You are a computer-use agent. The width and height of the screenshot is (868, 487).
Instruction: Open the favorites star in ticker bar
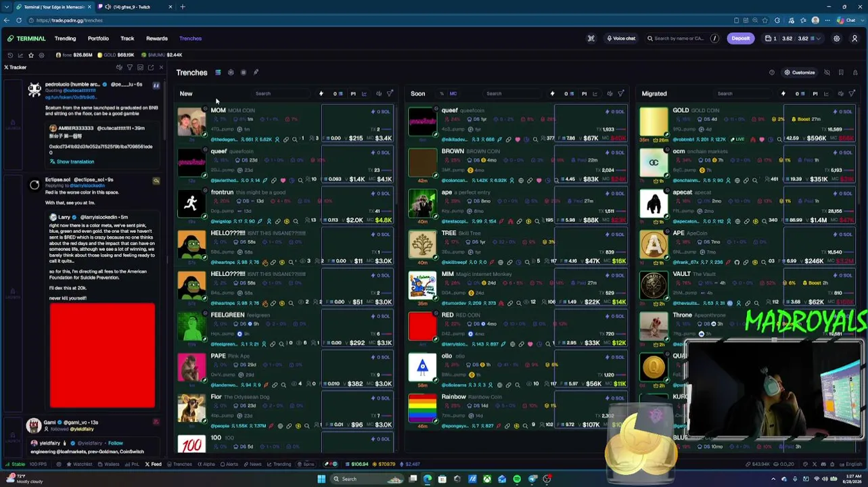pos(30,55)
